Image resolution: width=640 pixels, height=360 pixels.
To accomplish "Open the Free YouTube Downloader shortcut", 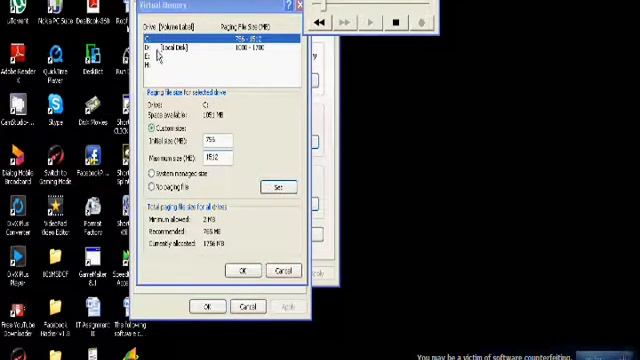I will 18,316.
